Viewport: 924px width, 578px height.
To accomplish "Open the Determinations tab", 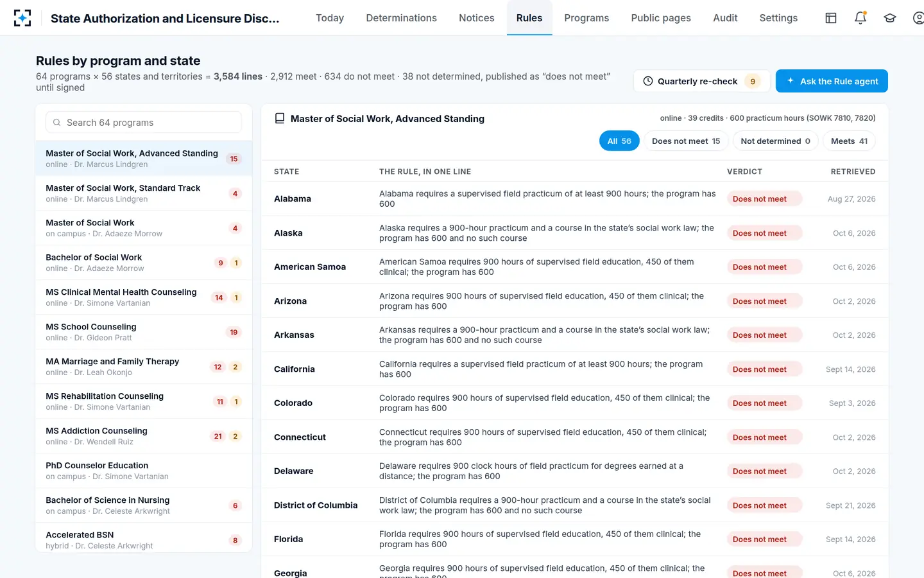I will 402,18.
